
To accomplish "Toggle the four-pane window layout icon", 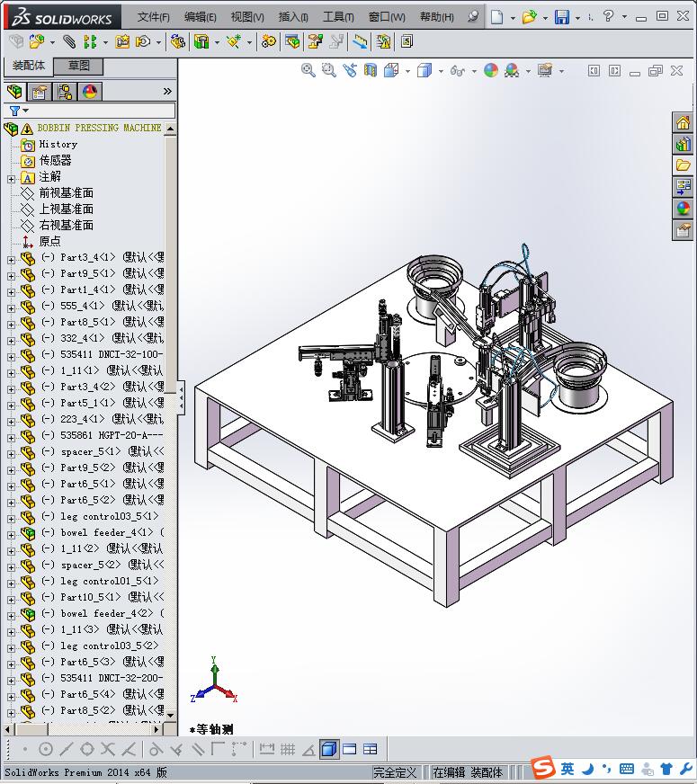I will 370,749.
